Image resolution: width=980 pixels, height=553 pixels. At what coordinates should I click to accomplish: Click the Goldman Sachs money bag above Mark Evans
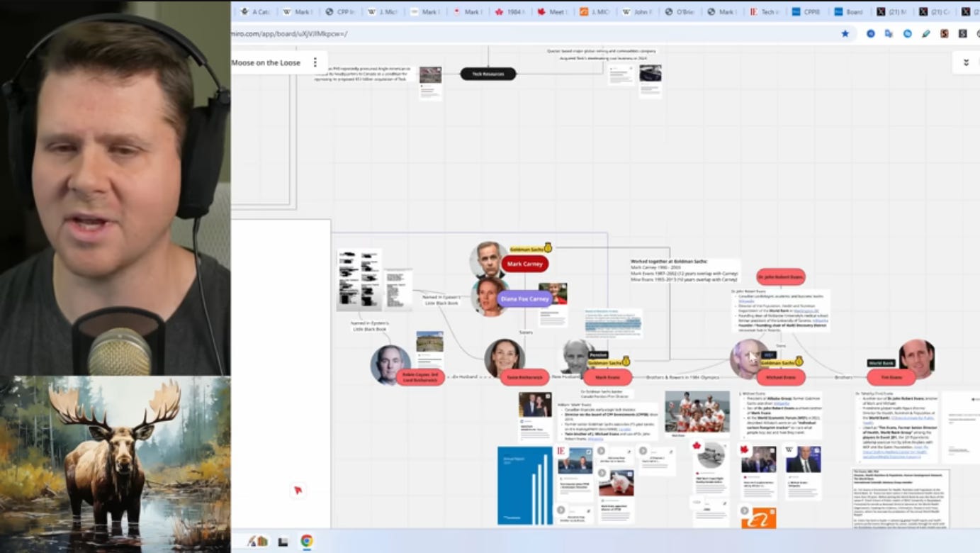(x=626, y=362)
